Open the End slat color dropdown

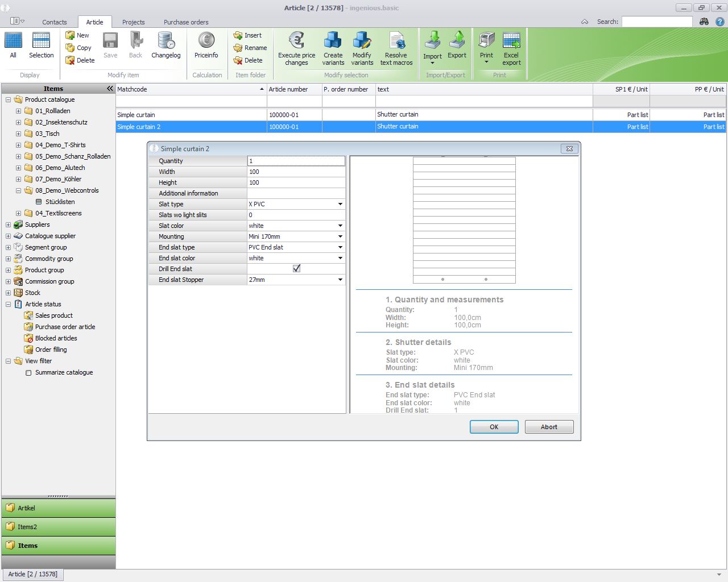pos(340,258)
